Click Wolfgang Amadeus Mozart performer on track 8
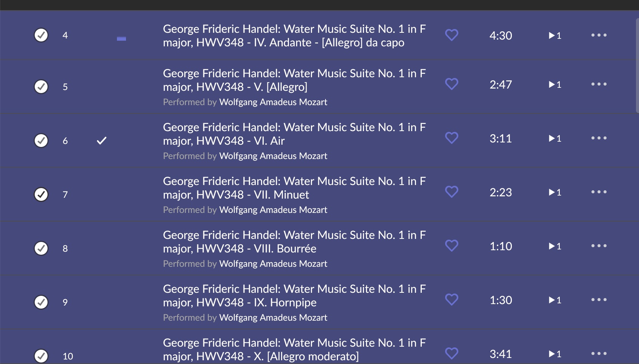639x364 pixels. [273, 264]
